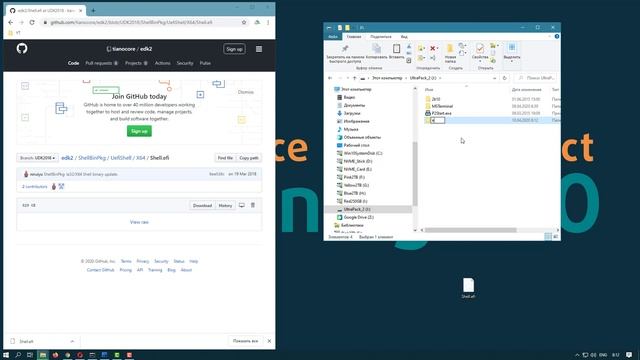Click the Explorer horizontal scrollbar
640x360 pixels.
tap(470, 230)
